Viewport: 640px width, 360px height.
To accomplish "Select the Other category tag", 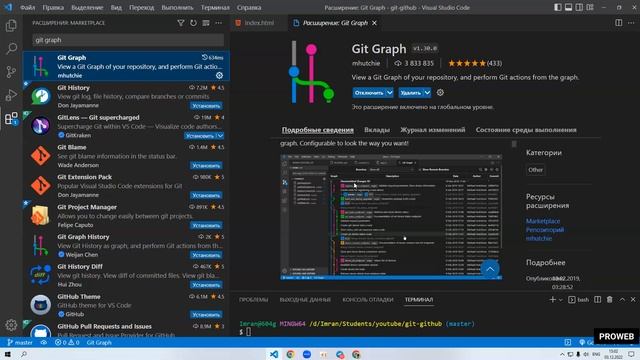I will point(535,170).
